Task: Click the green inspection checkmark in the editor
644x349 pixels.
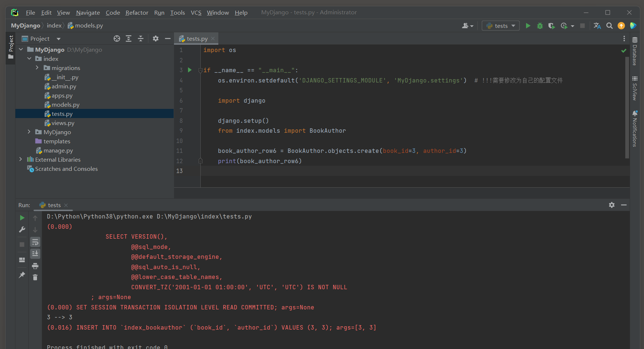Action: (624, 51)
